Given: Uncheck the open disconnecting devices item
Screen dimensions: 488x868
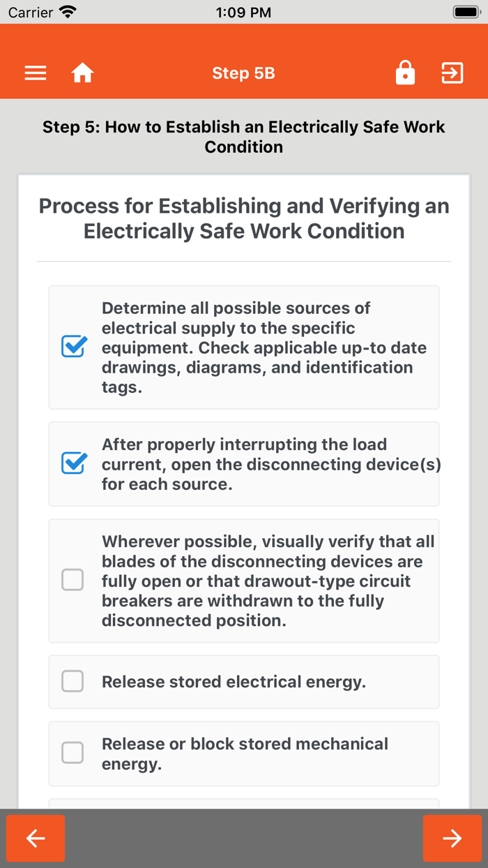Looking at the screenshot, I should [73, 463].
